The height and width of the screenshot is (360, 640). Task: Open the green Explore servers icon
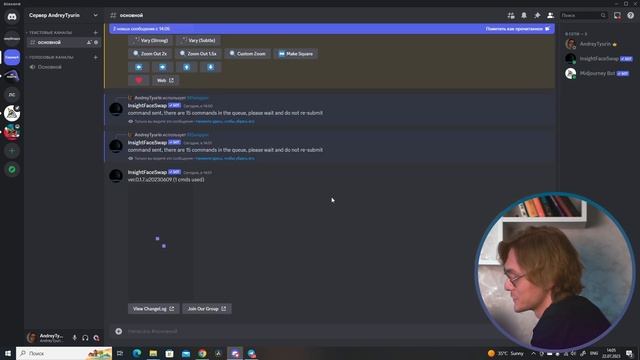[12, 169]
